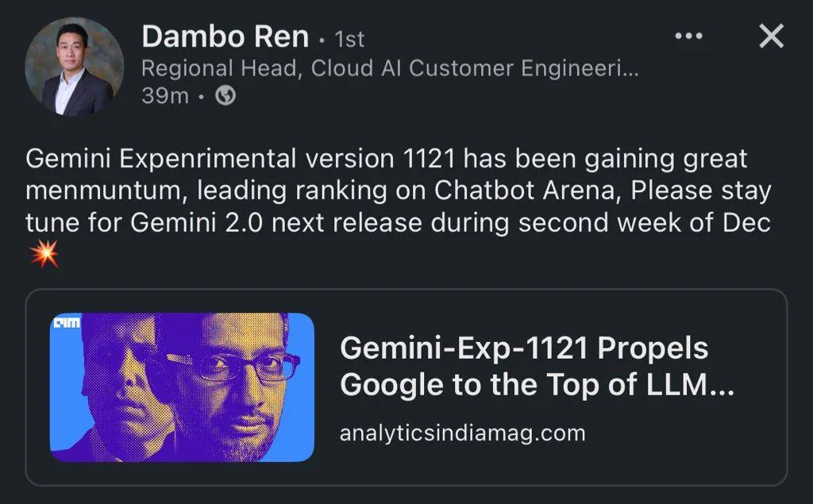Click the 39m post timestamp
813x504 pixels.
coord(165,95)
